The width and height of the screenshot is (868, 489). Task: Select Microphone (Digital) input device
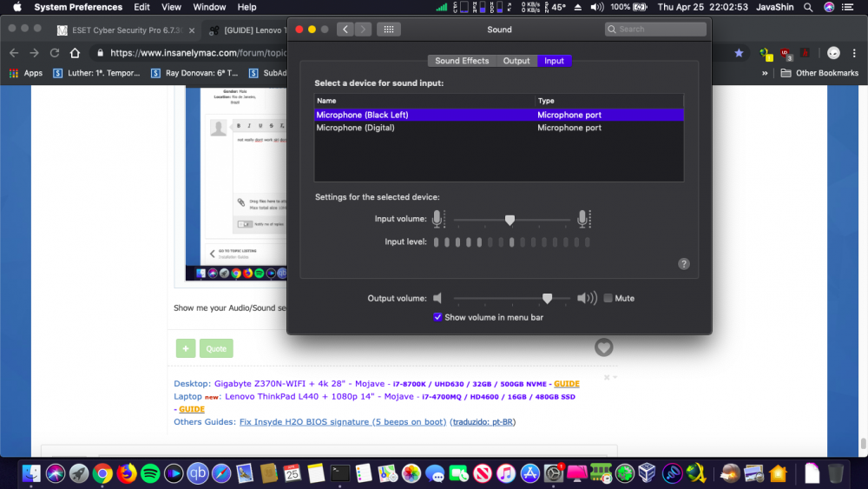click(x=499, y=128)
